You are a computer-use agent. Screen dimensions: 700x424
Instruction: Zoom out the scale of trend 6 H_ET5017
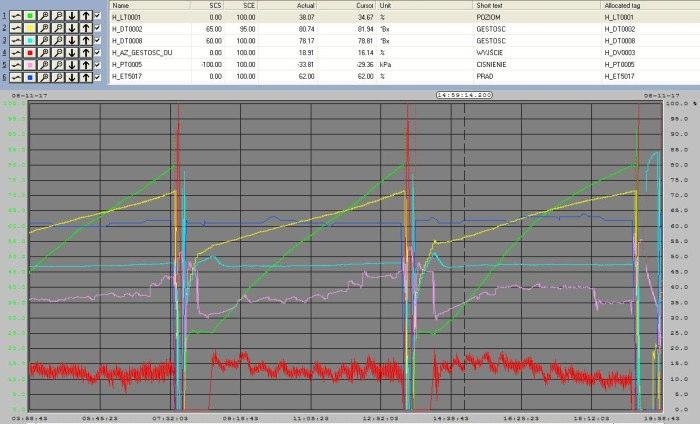58,78
